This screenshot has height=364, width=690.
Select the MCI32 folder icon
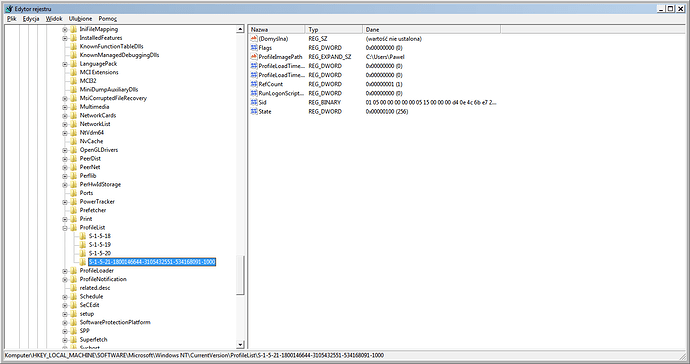pyautogui.click(x=73, y=81)
